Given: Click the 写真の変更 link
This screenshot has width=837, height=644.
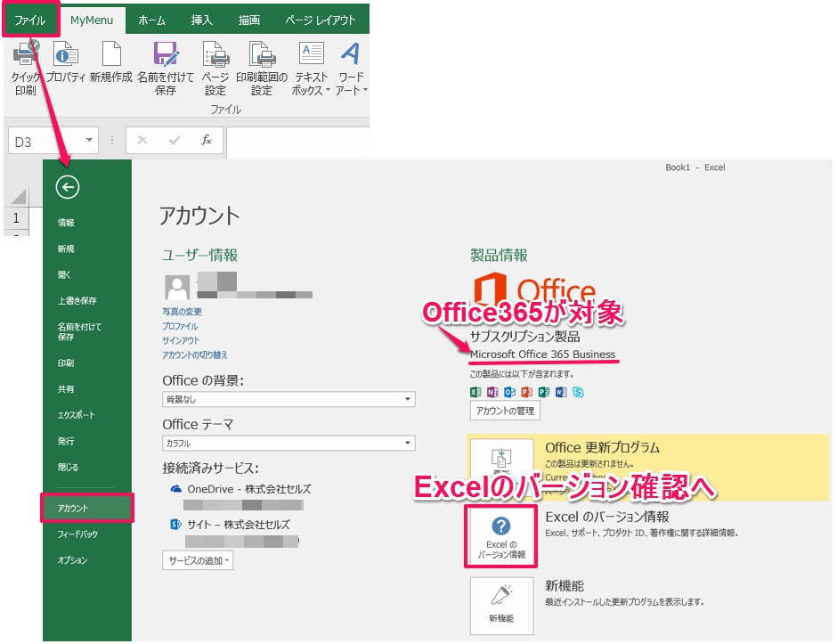Looking at the screenshot, I should coord(182,312).
